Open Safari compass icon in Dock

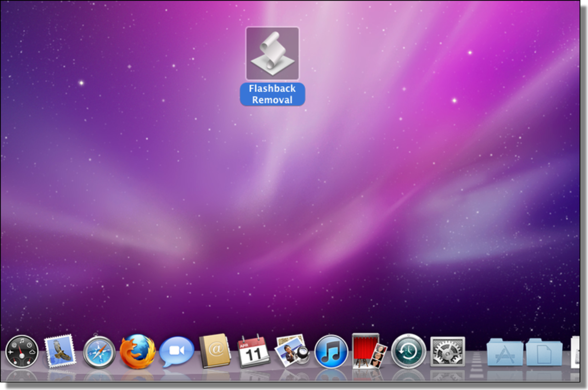(x=99, y=352)
